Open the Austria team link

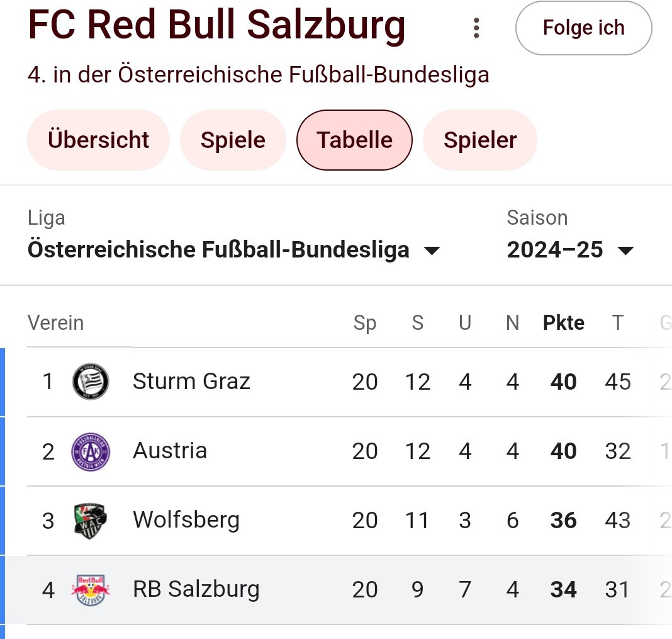click(x=170, y=451)
